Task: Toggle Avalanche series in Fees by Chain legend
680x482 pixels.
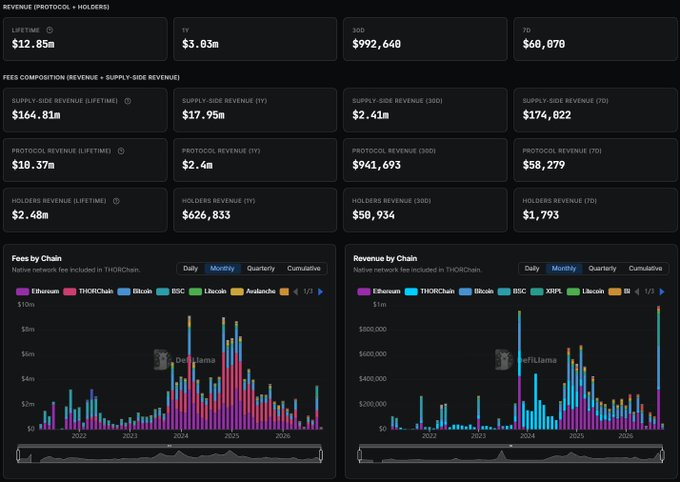Action: click(253, 291)
